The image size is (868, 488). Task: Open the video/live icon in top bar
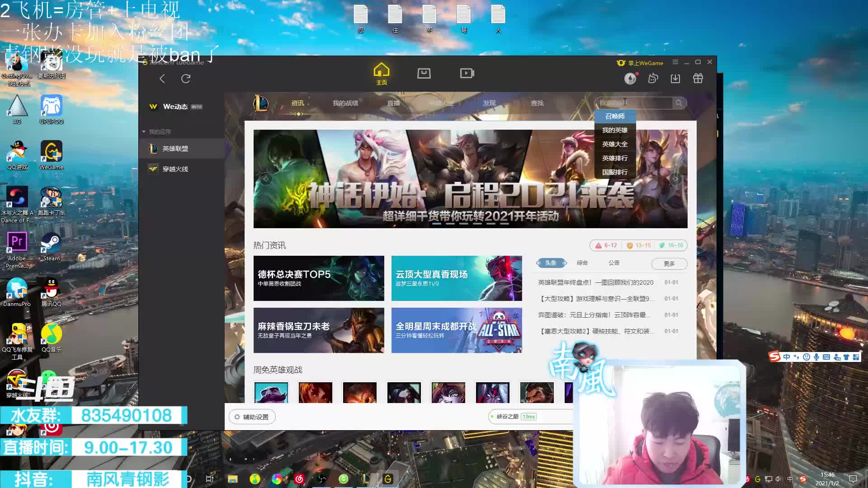pos(467,73)
